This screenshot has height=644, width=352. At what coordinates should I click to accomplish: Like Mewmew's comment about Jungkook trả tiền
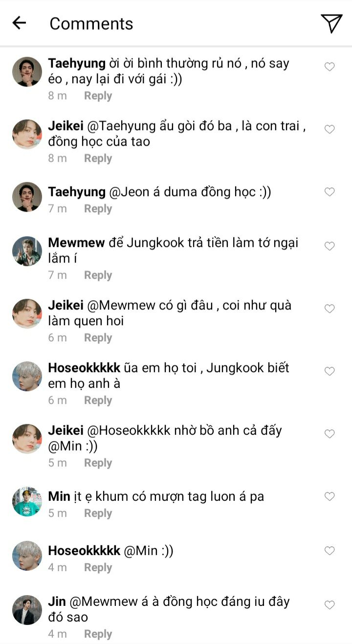coord(330,246)
